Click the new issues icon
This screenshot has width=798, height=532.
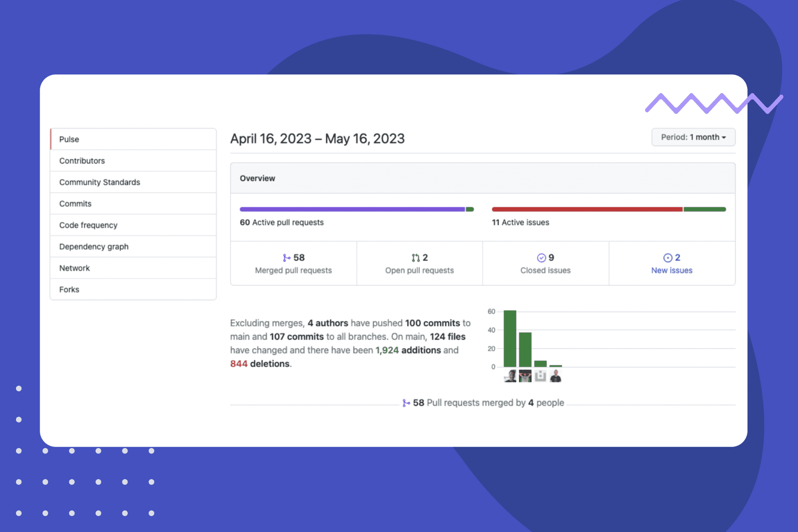pyautogui.click(x=667, y=257)
